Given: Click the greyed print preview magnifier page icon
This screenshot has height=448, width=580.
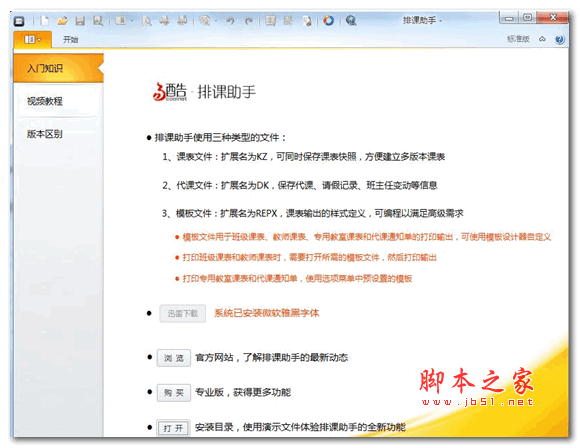Looking at the screenshot, I should (146, 21).
